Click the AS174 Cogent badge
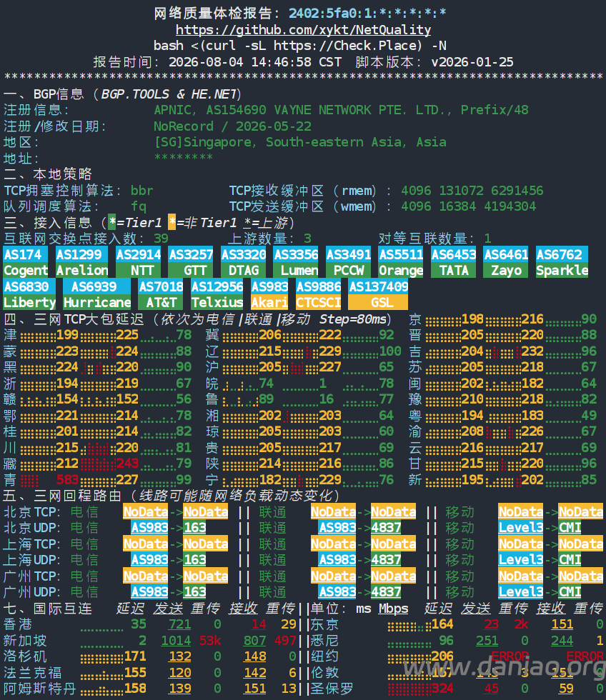 26,262
